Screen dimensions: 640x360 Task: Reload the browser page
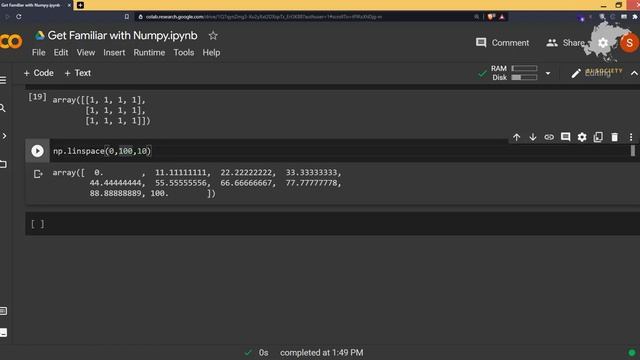click(x=19, y=17)
